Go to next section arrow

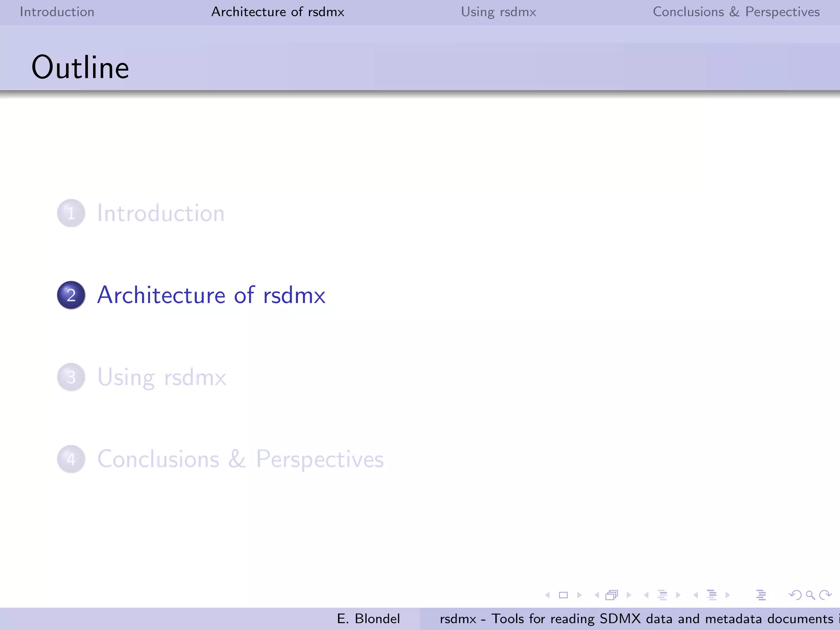click(x=728, y=595)
